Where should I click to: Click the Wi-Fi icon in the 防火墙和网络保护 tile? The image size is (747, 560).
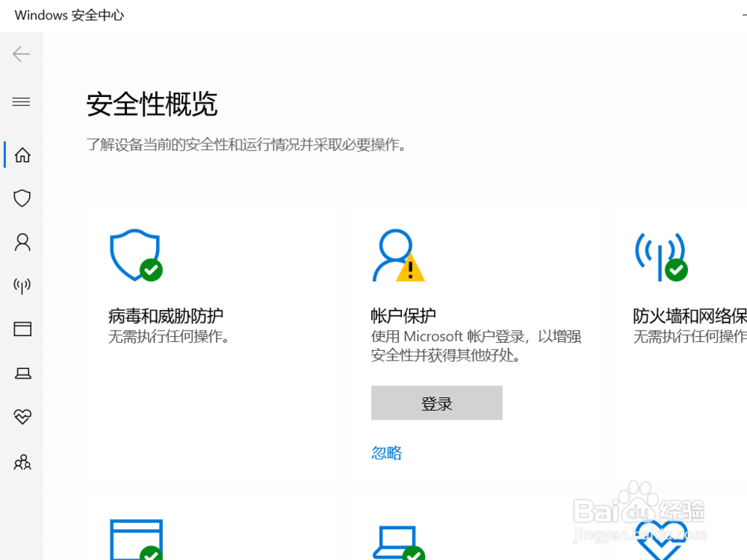[x=660, y=258]
